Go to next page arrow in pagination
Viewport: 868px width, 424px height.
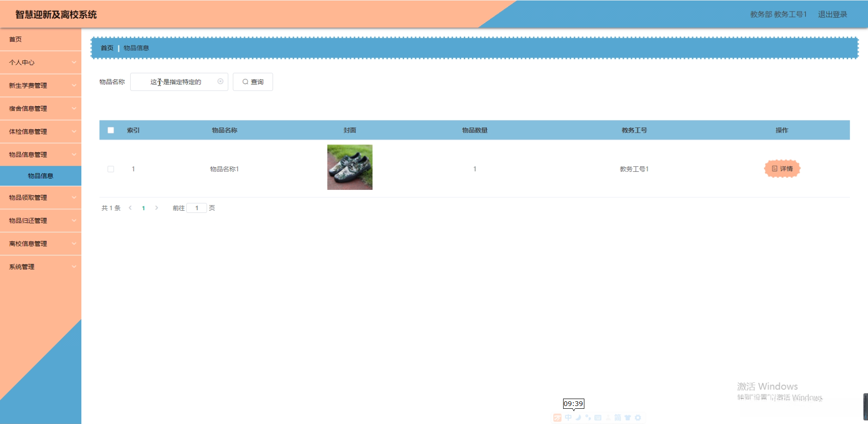[x=157, y=208]
